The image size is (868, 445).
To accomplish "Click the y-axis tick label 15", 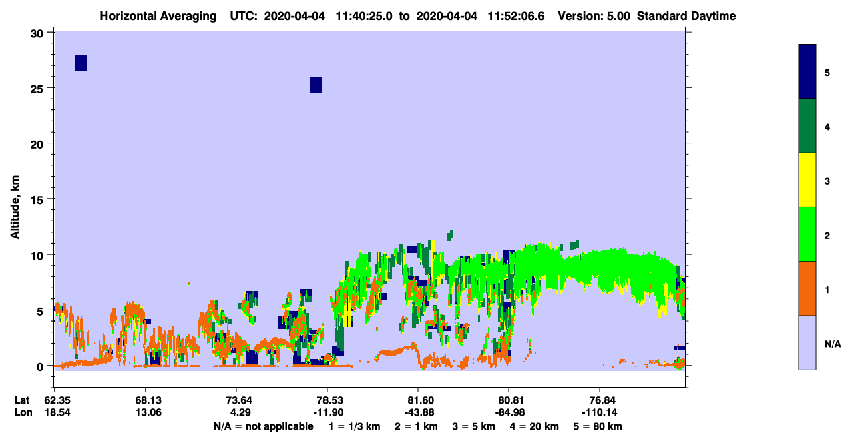I will coord(39,199).
